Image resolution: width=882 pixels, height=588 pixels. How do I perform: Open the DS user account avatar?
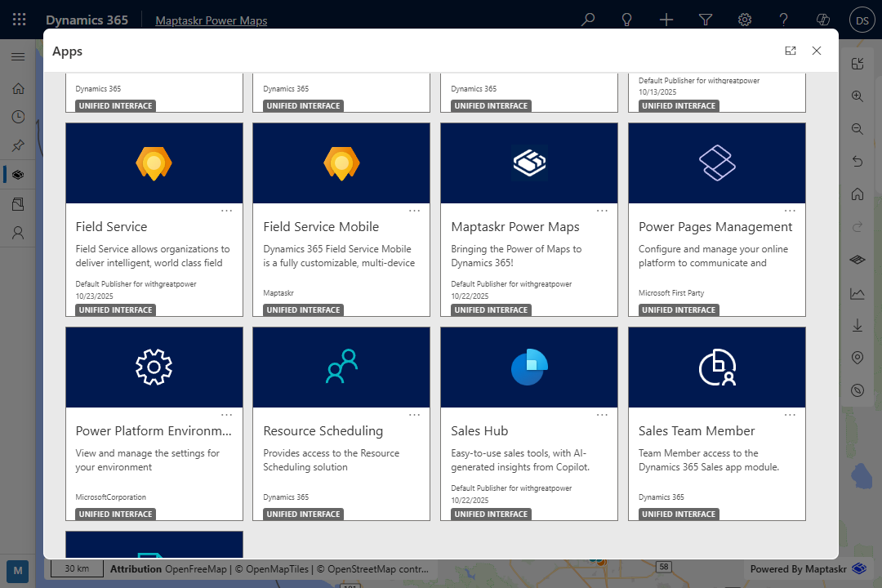coord(862,20)
